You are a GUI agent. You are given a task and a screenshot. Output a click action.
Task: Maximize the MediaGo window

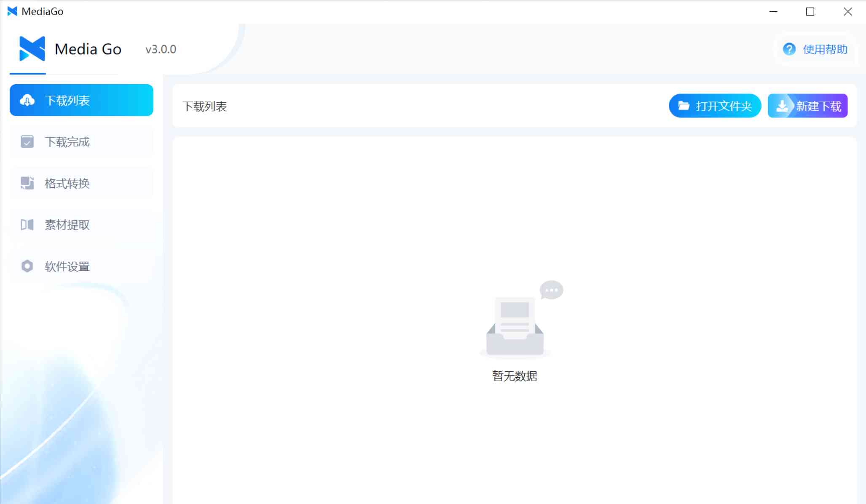click(810, 11)
